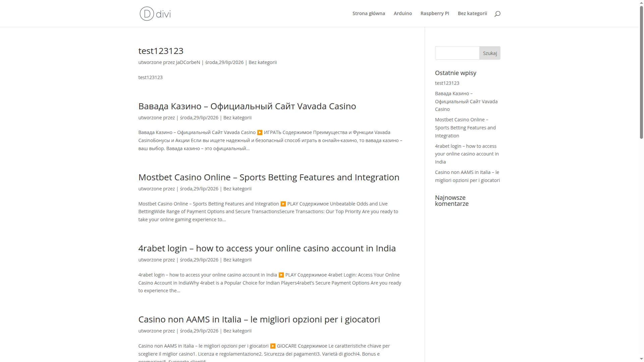
Task: Open Bez kategorii category under Mostbet post
Action: click(x=237, y=189)
